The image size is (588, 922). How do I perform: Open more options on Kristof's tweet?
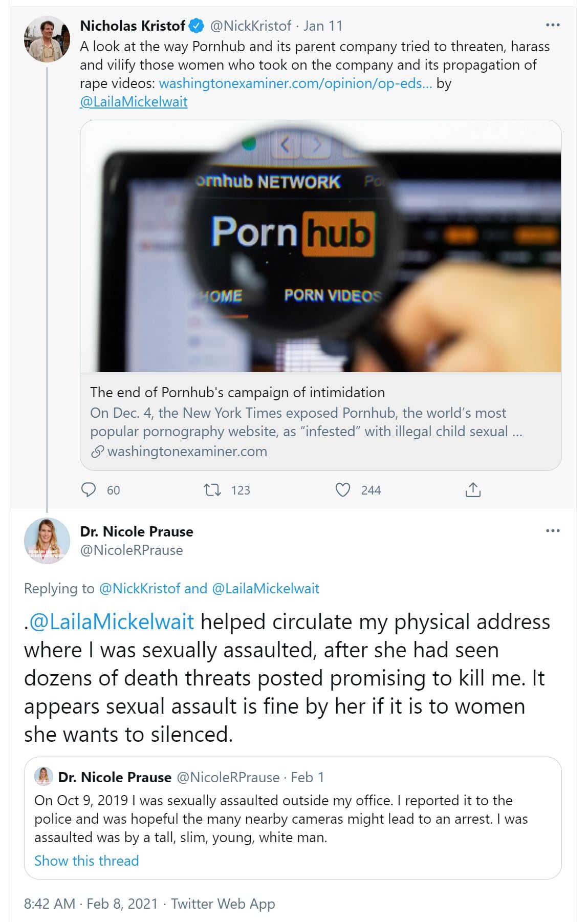point(553,25)
